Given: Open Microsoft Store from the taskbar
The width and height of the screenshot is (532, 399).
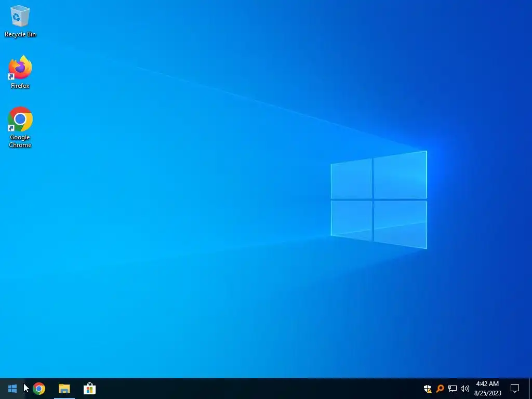Looking at the screenshot, I should pyautogui.click(x=89, y=389).
